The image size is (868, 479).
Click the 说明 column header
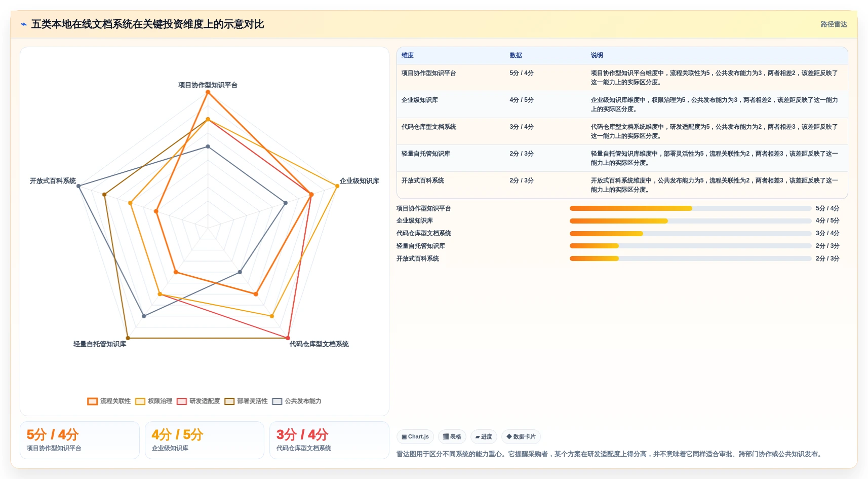597,56
